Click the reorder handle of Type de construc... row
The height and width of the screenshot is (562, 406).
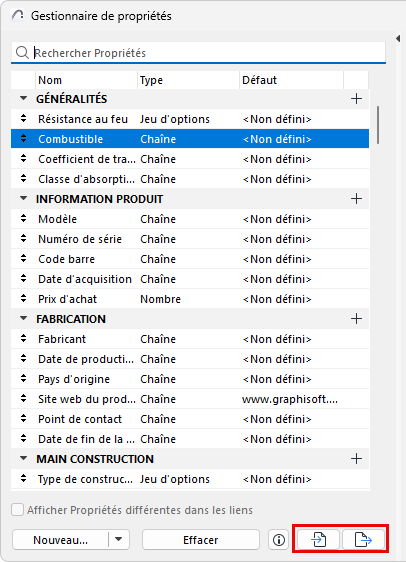[24, 478]
